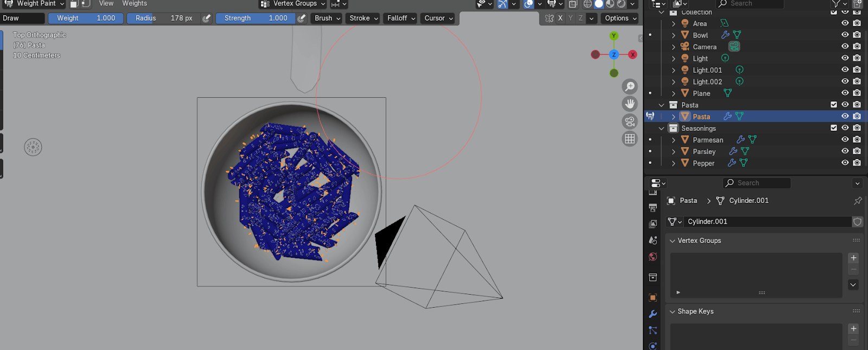Viewport: 868px width, 350px height.
Task: Open the View menu
Action: 106,4
